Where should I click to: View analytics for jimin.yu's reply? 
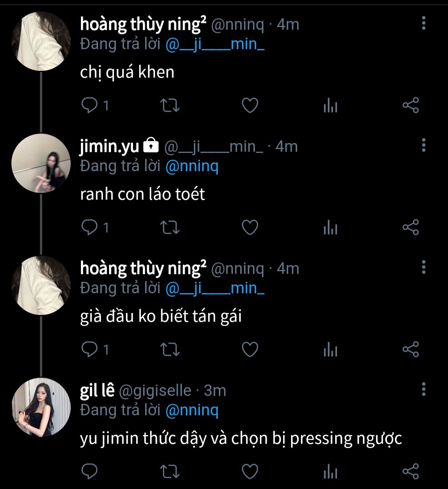330,227
